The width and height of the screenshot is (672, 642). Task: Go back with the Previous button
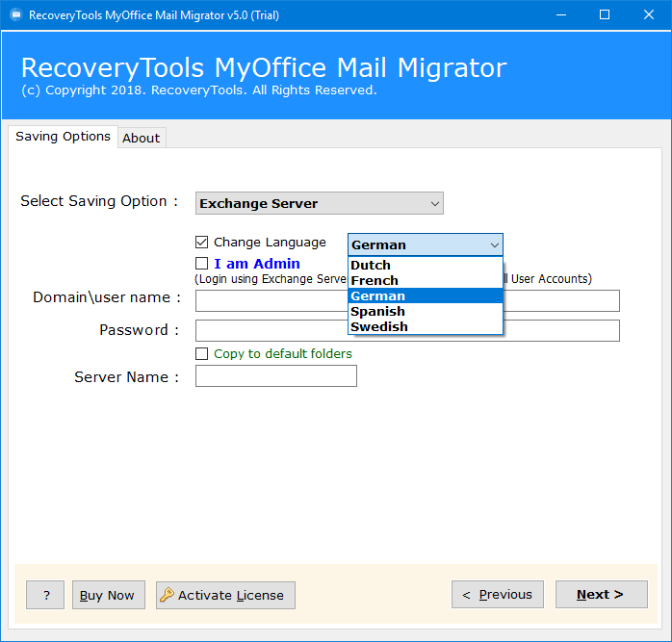tap(498, 595)
